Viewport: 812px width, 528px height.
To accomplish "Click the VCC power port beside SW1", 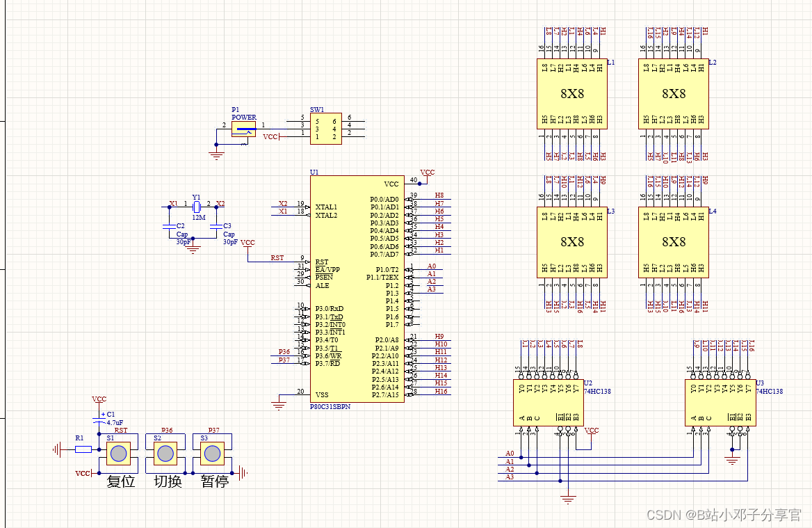I will coord(271,137).
